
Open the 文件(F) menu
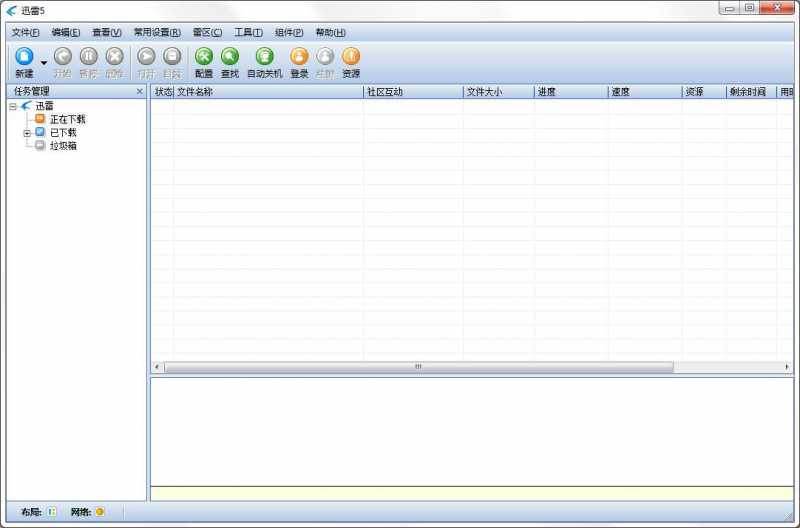click(25, 32)
